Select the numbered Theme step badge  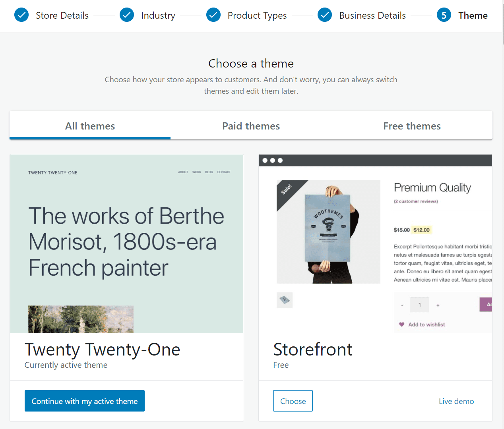pos(444,15)
